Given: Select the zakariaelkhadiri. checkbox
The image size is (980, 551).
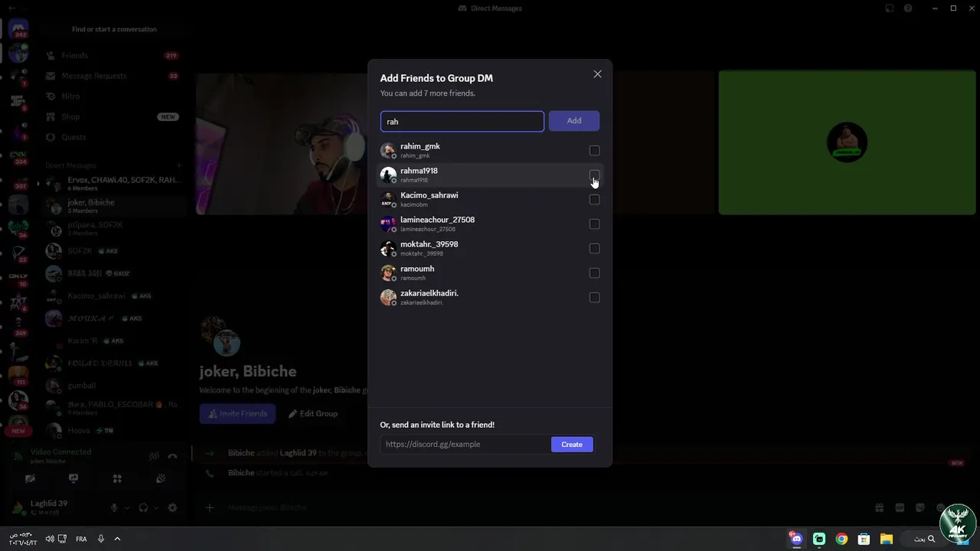Looking at the screenshot, I should (594, 298).
